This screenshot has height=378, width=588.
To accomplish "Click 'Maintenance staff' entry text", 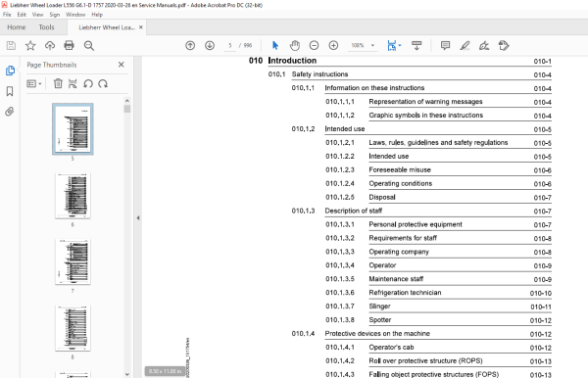I will coord(396,279).
